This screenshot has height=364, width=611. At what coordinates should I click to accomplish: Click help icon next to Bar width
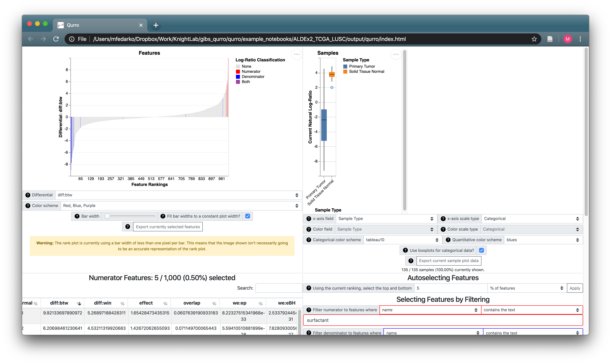click(77, 216)
